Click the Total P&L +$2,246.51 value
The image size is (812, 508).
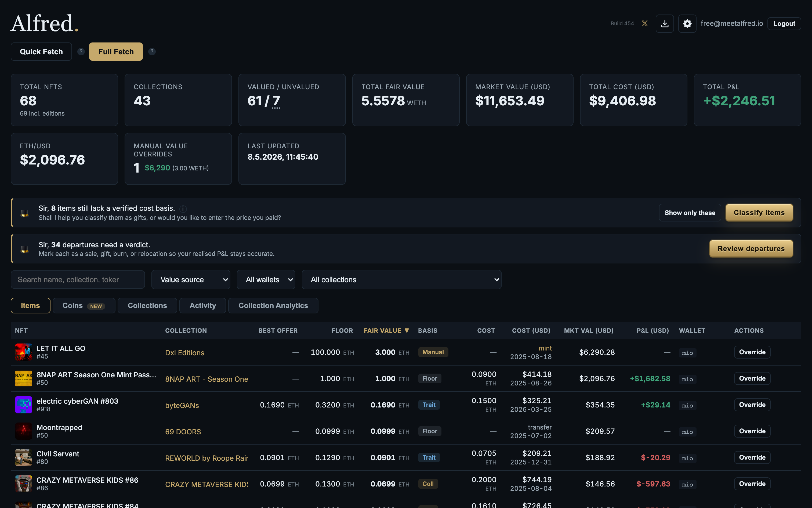[x=739, y=101]
